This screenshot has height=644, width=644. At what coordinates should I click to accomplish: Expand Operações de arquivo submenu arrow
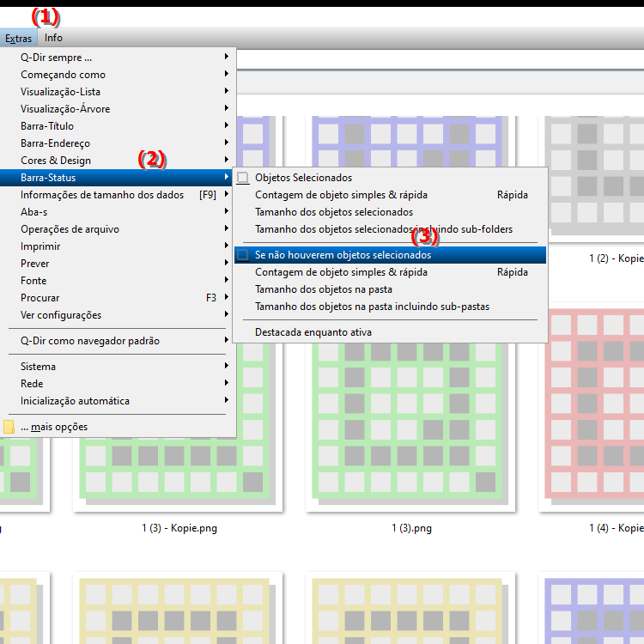(x=227, y=228)
